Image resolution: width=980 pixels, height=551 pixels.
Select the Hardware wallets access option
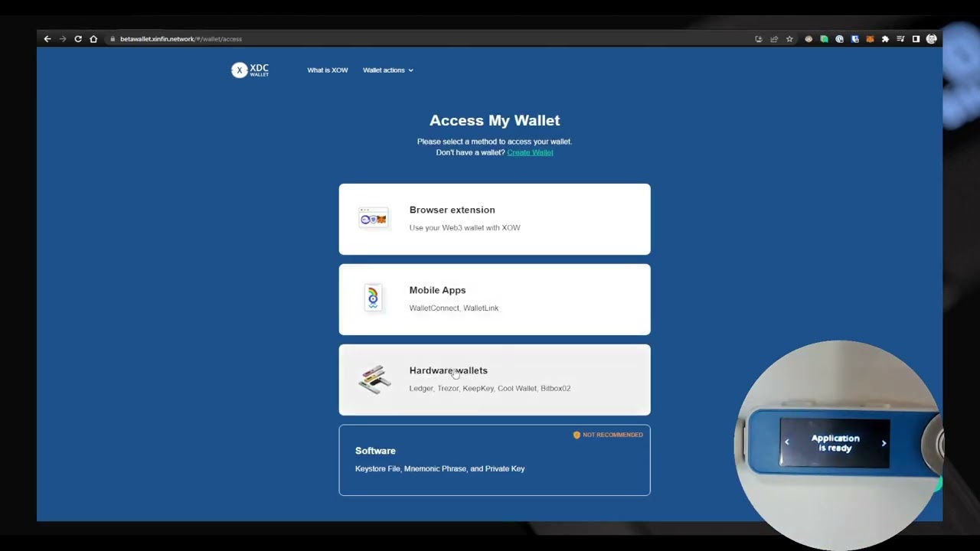click(x=495, y=380)
